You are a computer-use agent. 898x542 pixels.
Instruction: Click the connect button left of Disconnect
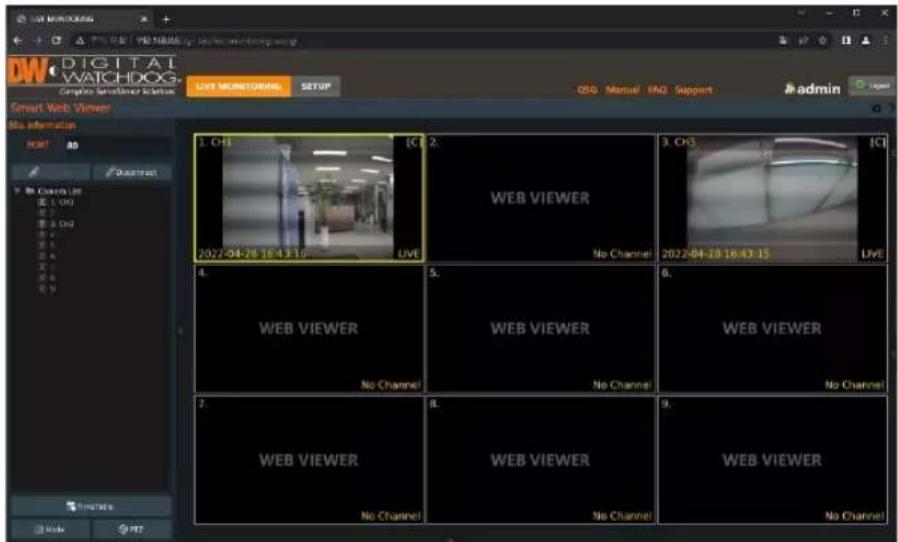(51, 172)
